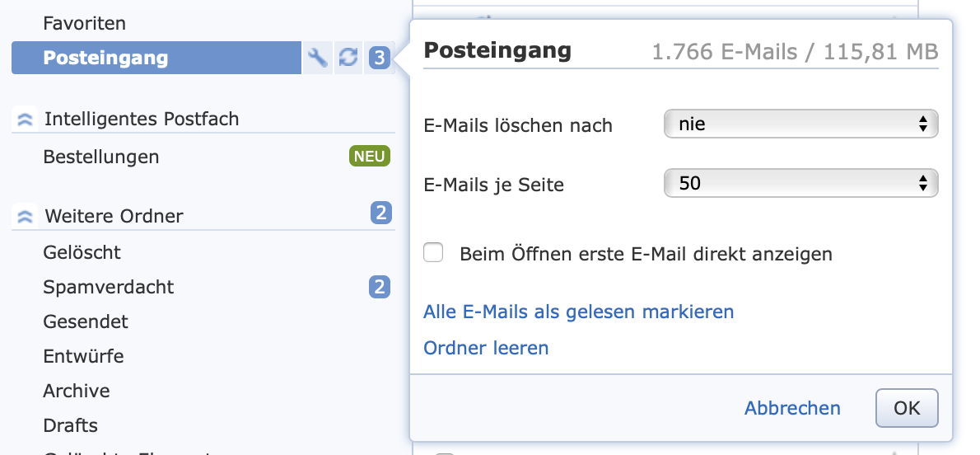Collapse the Intelligentes Postfach section

tap(25, 120)
